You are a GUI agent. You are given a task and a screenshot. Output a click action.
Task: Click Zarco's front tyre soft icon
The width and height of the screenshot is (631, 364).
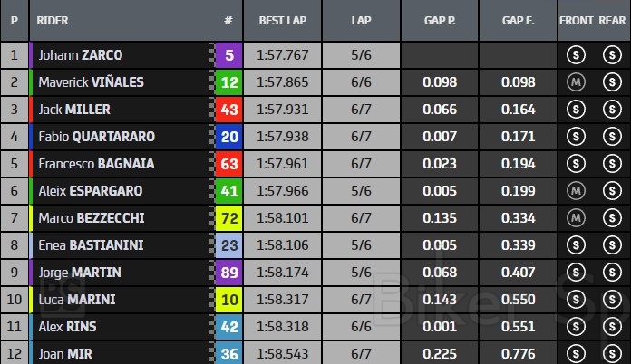573,55
